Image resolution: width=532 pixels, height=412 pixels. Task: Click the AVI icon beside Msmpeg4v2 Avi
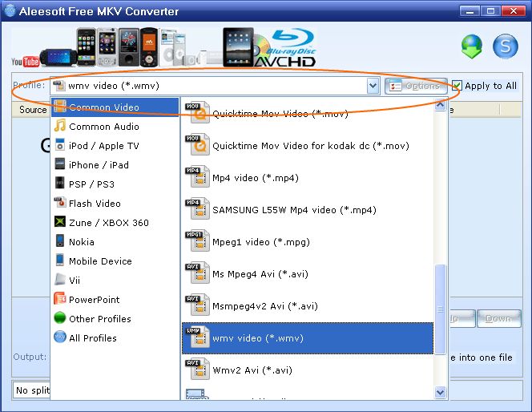pyautogui.click(x=197, y=305)
